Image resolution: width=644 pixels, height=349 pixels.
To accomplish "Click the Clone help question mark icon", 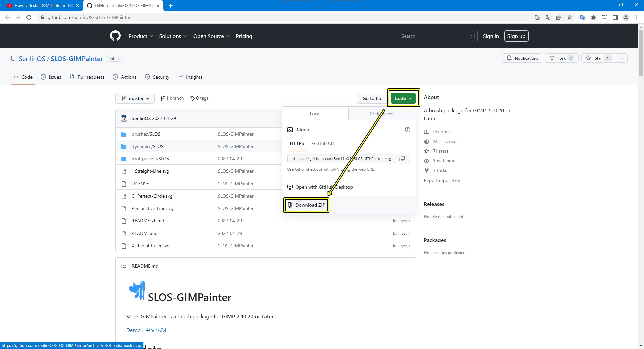I will coord(408,130).
